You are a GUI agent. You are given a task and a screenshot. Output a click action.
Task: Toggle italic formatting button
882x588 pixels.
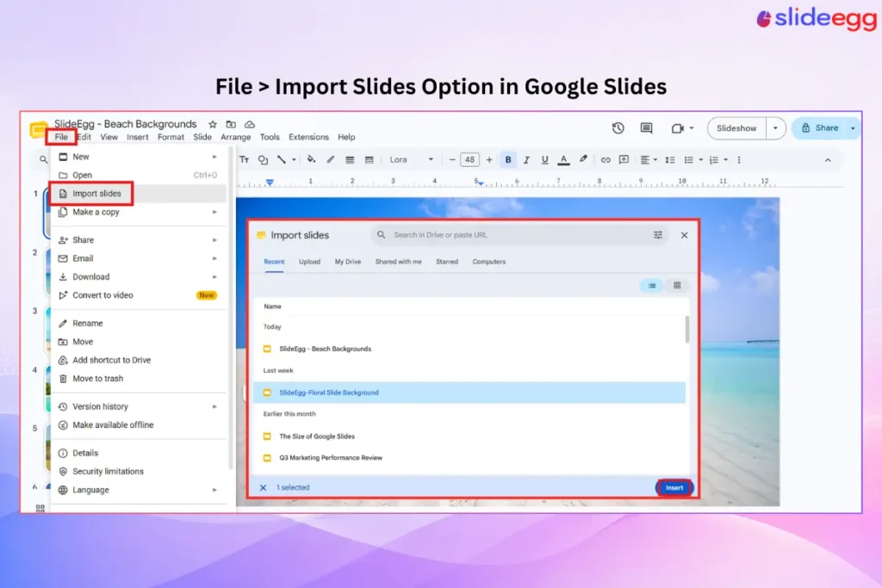pos(526,159)
